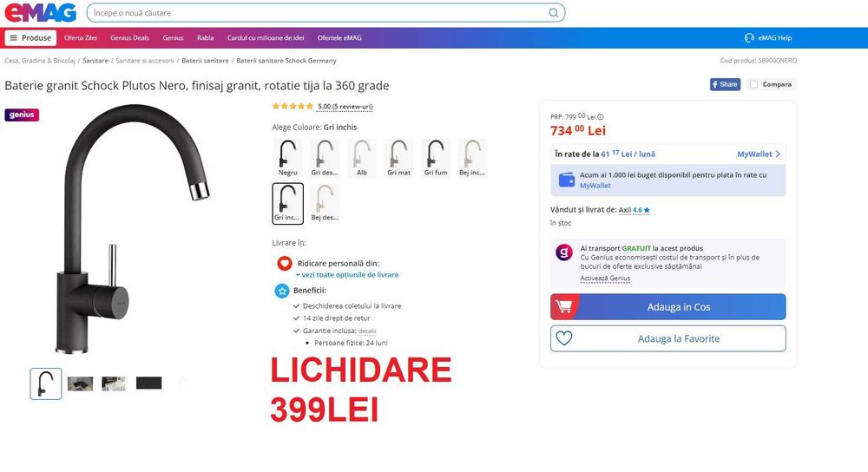Click the search input field
868x472 pixels.
[x=319, y=13]
